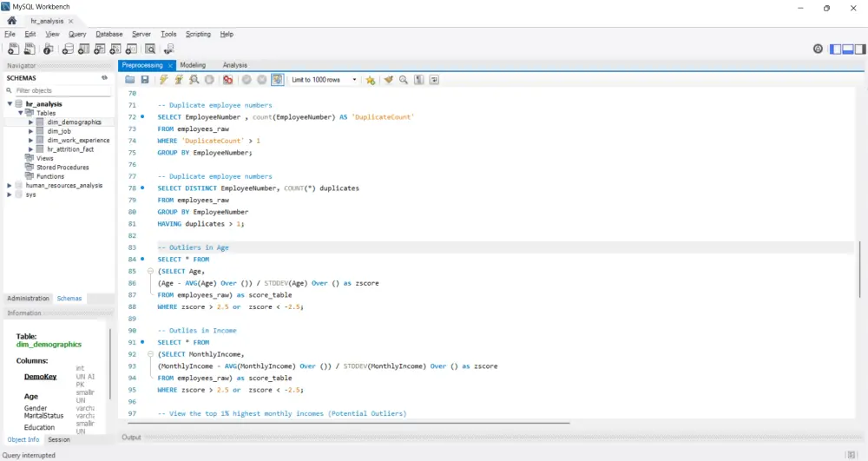
Task: Collapse the hr_analysis schema node
Action: [10, 104]
